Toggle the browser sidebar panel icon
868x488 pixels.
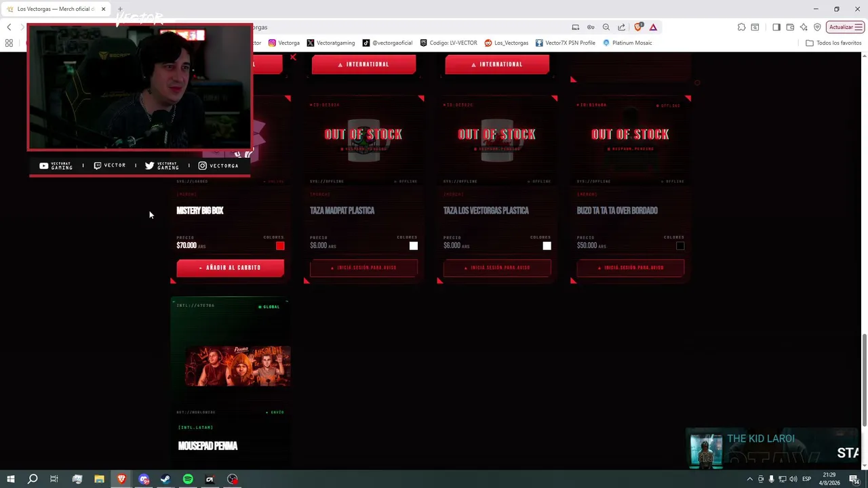coord(776,27)
